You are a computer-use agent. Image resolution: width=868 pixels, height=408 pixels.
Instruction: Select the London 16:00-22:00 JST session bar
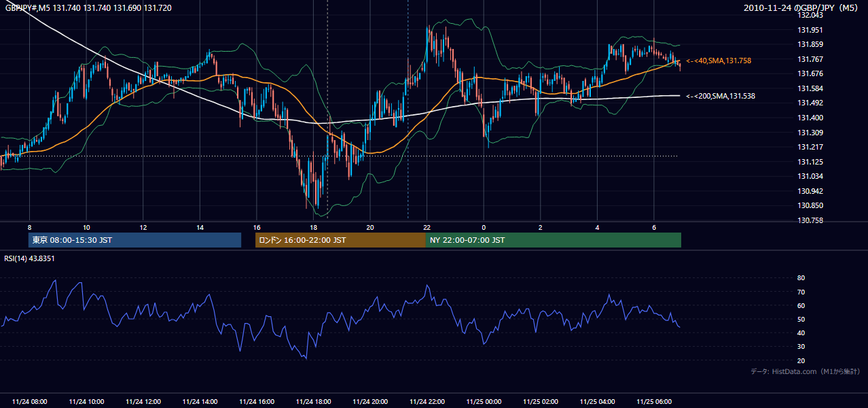pyautogui.click(x=340, y=240)
